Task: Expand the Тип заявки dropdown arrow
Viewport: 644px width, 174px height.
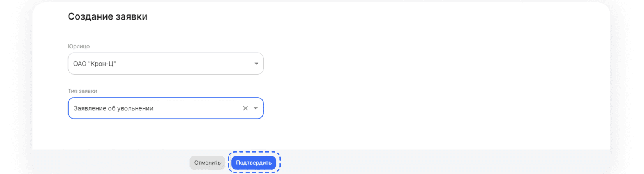Action: click(x=256, y=108)
